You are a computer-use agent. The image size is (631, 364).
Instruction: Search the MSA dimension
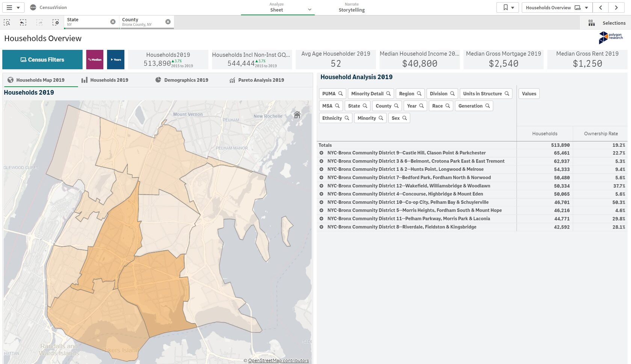tap(331, 106)
